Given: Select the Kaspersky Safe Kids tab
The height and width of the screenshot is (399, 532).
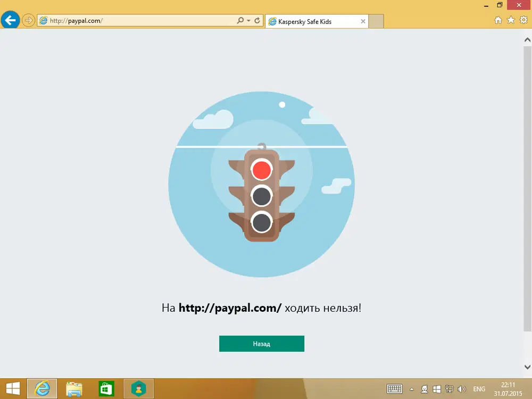Looking at the screenshot, I should point(317,21).
